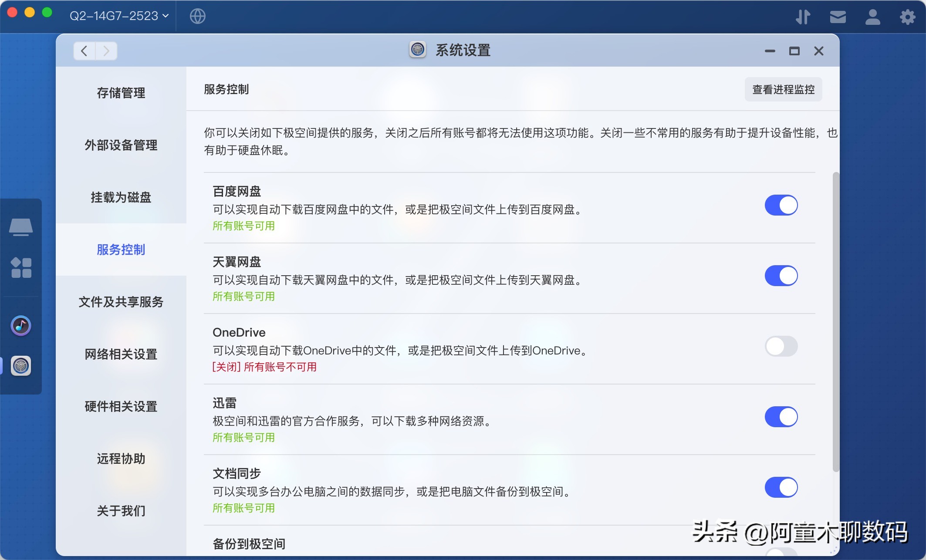Click the globe icon next to device name

pyautogui.click(x=197, y=17)
